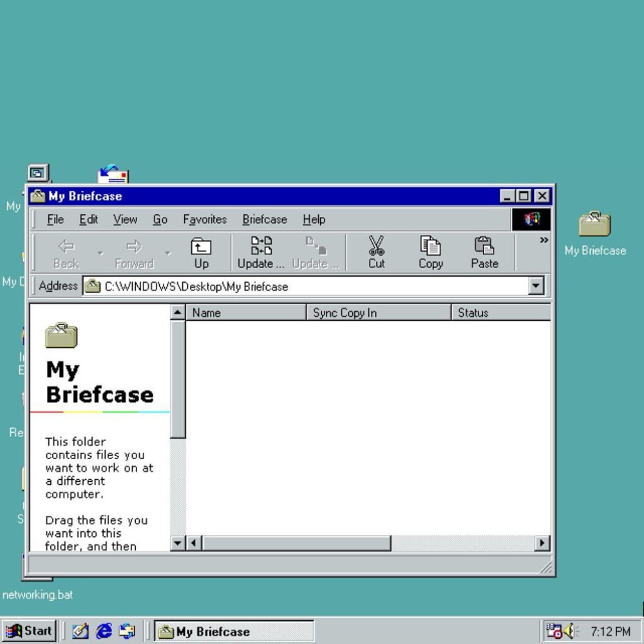Click the Windows logo throbber icon
Viewport: 644px width, 644px height.
[531, 219]
